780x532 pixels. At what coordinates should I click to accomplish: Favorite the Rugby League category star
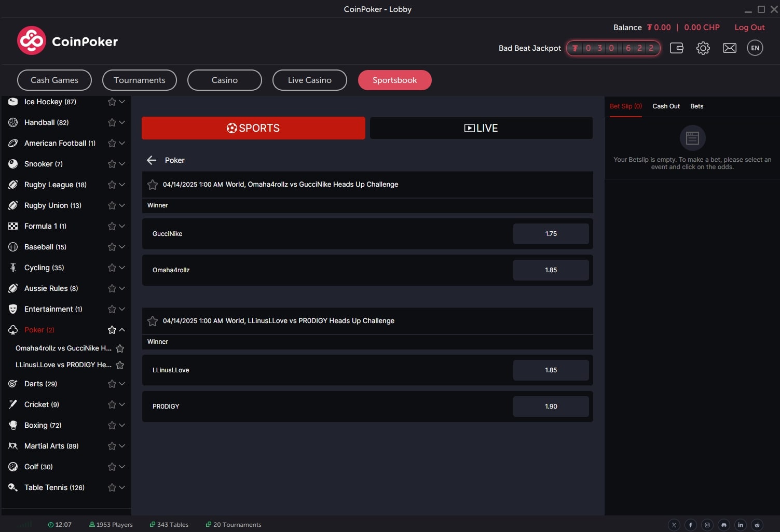coord(112,185)
